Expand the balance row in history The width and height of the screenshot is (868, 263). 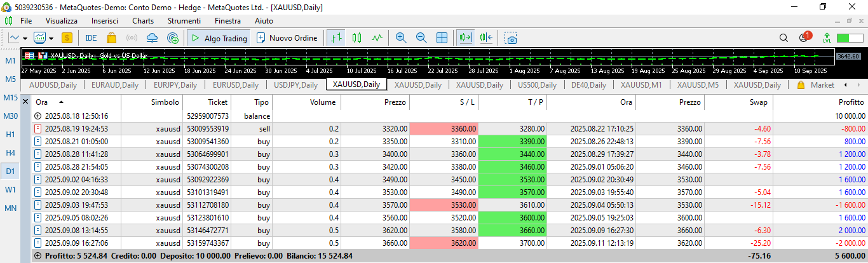pyautogui.click(x=37, y=116)
